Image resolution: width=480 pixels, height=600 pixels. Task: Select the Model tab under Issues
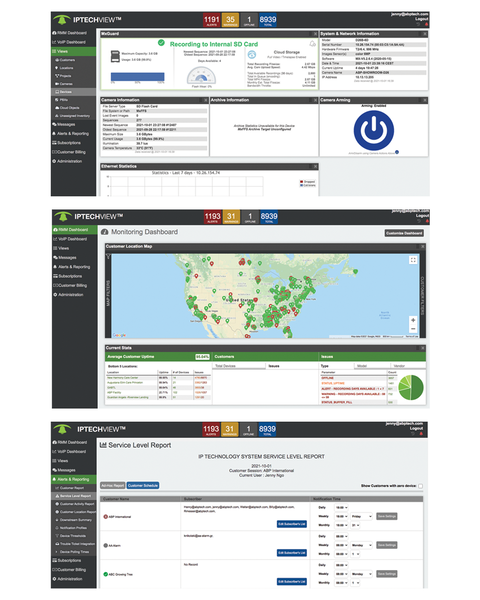pos(362,366)
